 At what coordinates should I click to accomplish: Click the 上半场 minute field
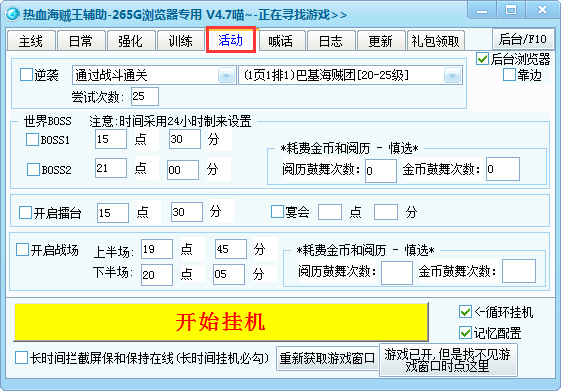[231, 249]
